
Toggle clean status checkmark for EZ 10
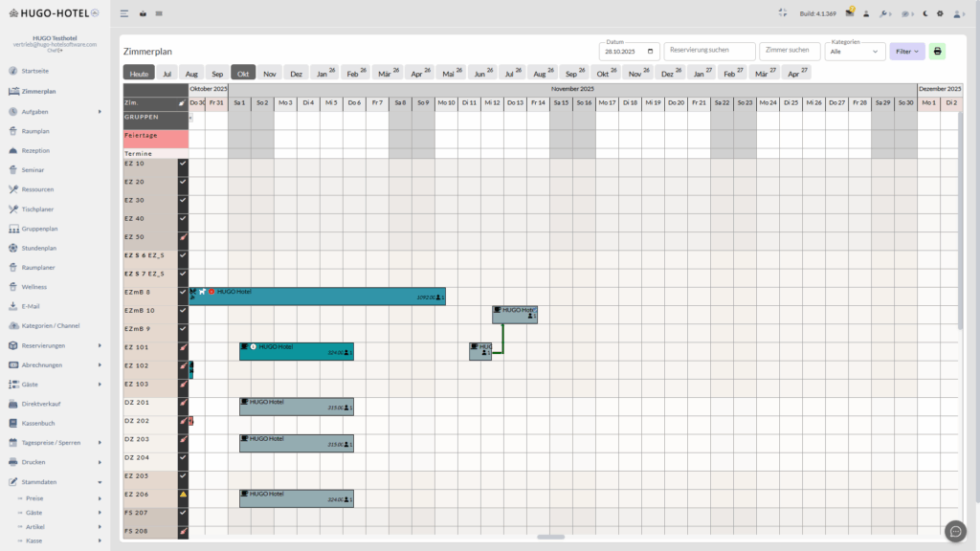coord(183,164)
